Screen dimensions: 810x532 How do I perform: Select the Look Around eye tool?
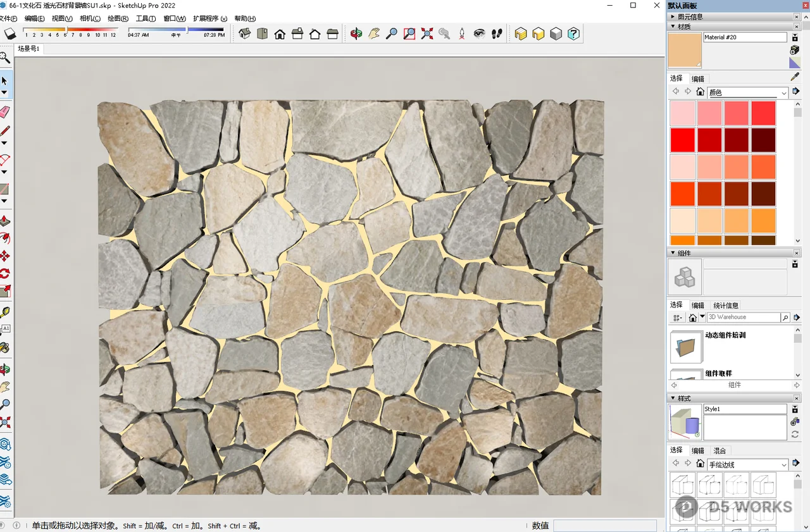coord(480,34)
